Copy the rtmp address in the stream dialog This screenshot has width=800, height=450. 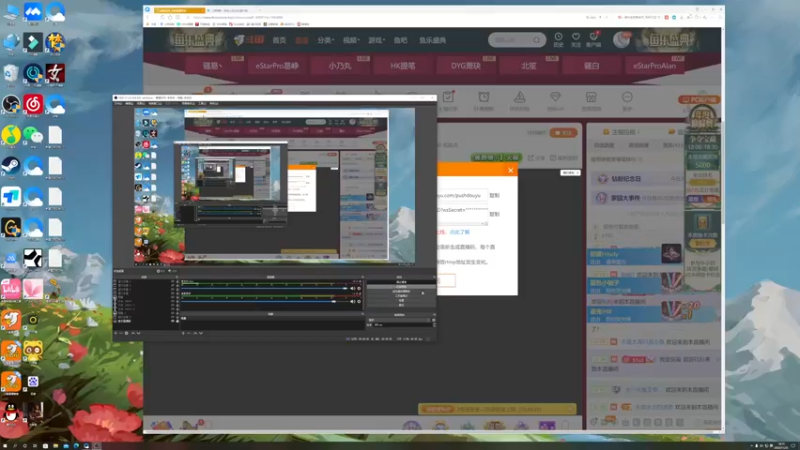pos(494,195)
